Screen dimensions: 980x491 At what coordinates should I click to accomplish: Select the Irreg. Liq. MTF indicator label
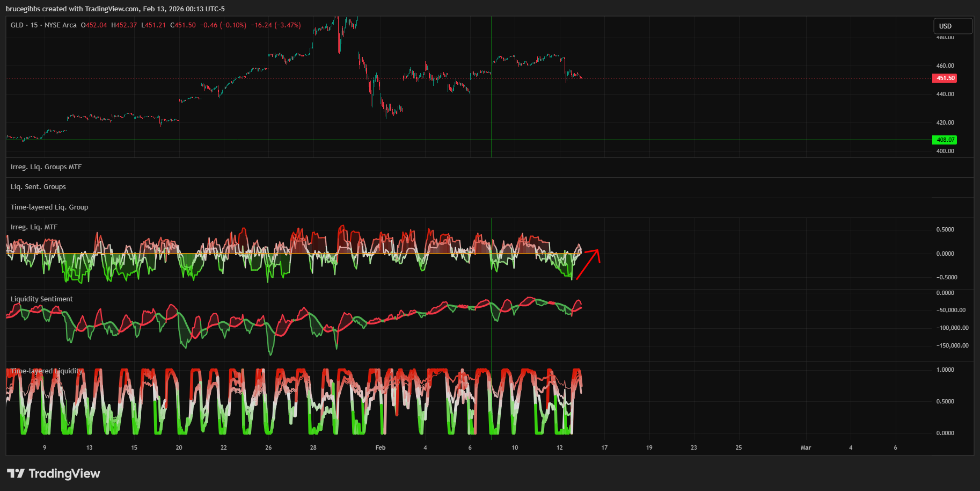34,227
